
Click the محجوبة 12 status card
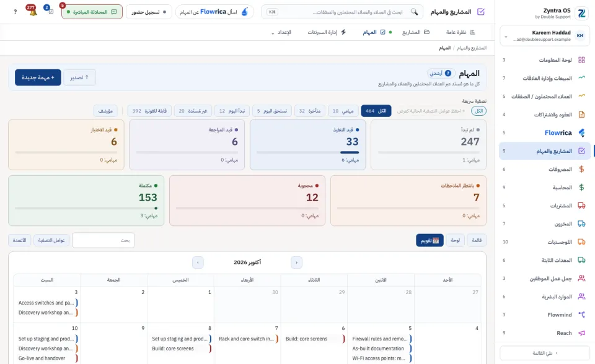pos(247,201)
